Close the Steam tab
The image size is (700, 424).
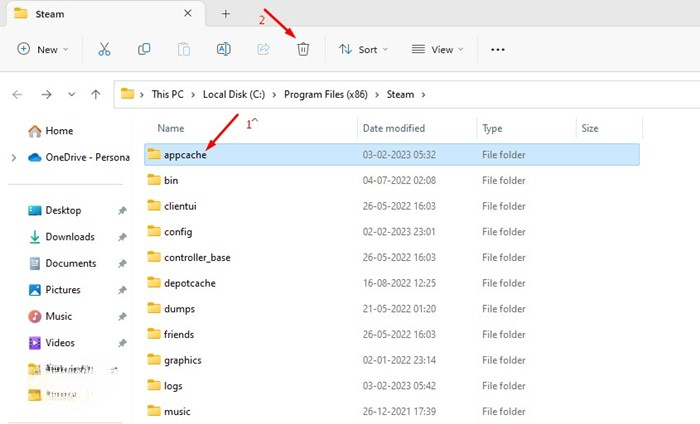point(188,13)
